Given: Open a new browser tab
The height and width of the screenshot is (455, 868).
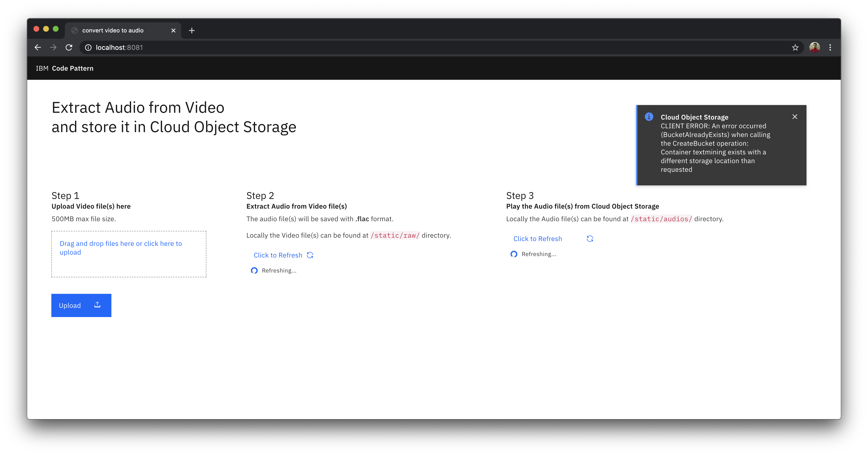Looking at the screenshot, I should (x=192, y=30).
